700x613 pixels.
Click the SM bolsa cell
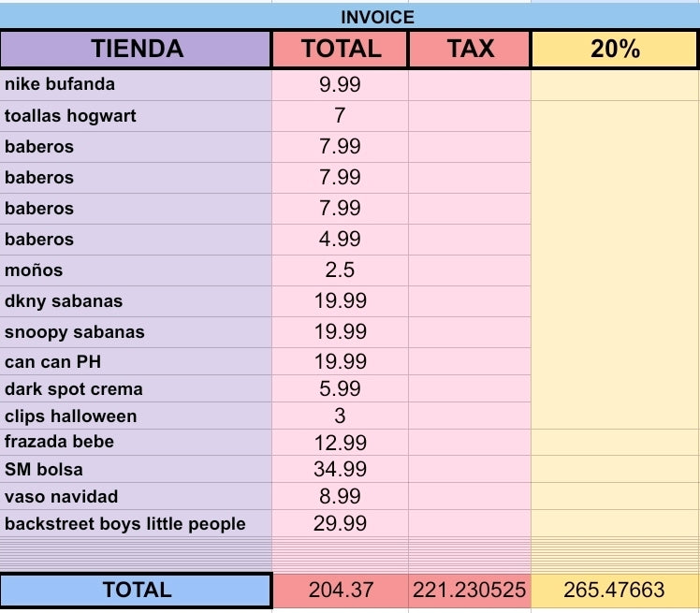coord(137,469)
